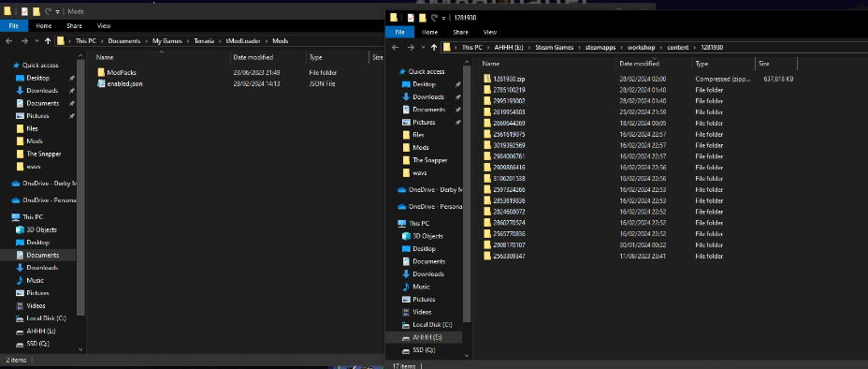Select folder 3019392569
The height and width of the screenshot is (369, 868).
pos(509,145)
